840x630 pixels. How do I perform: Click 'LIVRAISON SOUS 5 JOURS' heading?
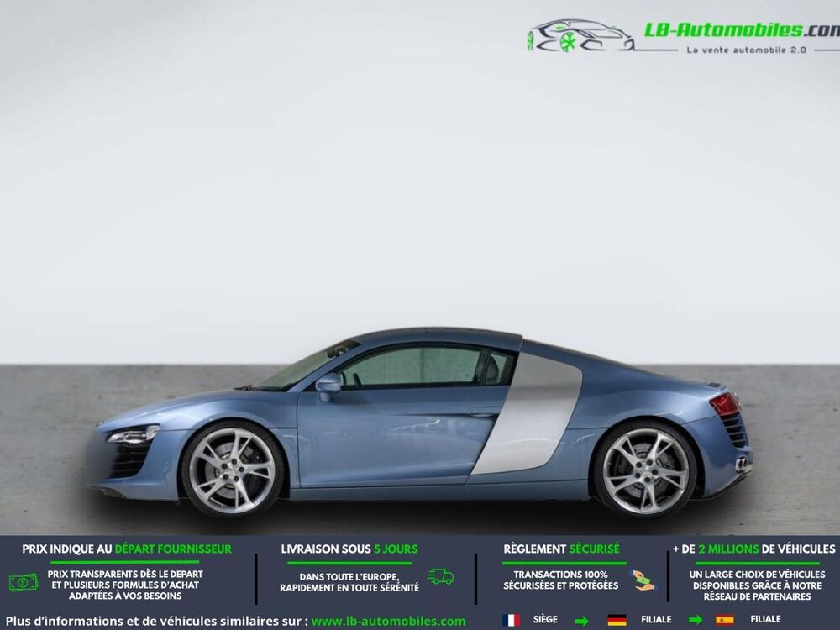coord(349,549)
